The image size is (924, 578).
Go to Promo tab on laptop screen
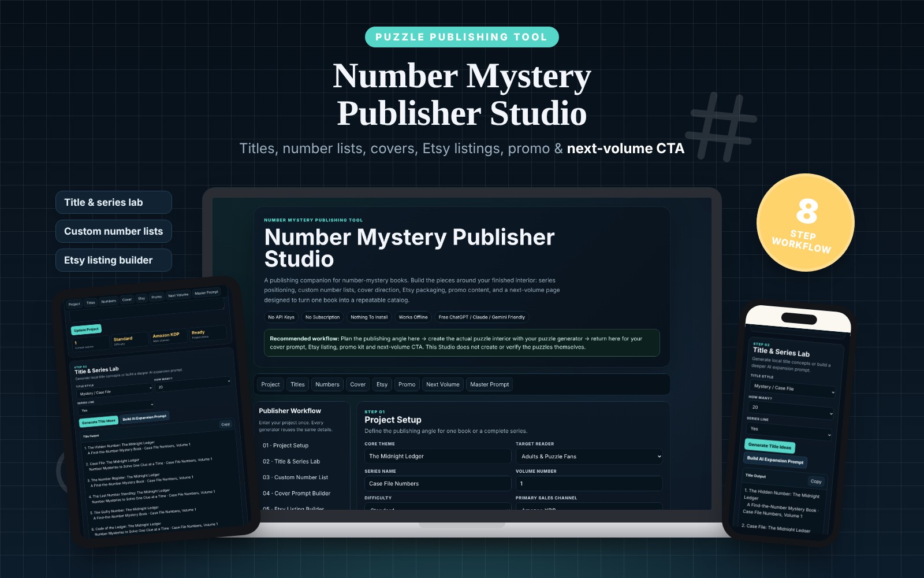point(407,384)
